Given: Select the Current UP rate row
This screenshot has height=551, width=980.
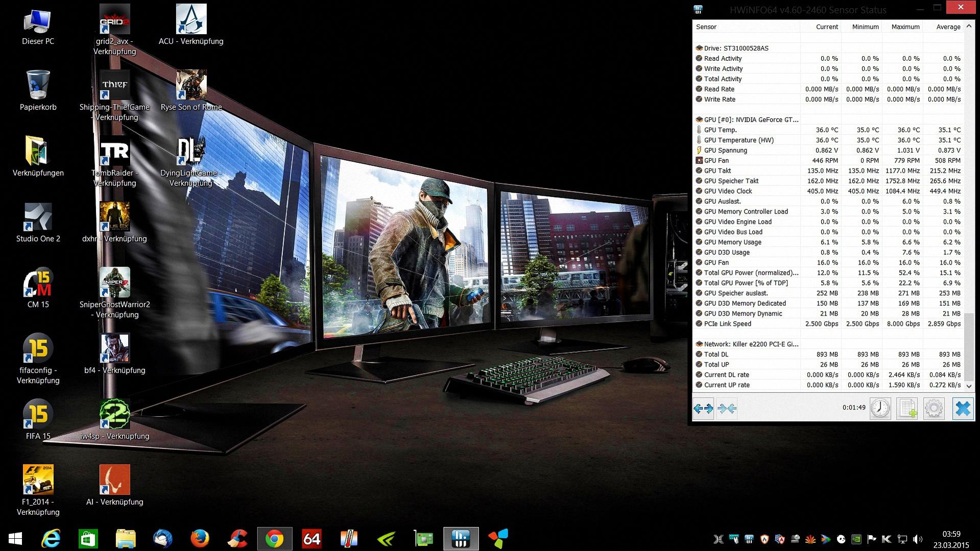Looking at the screenshot, I should (828, 385).
